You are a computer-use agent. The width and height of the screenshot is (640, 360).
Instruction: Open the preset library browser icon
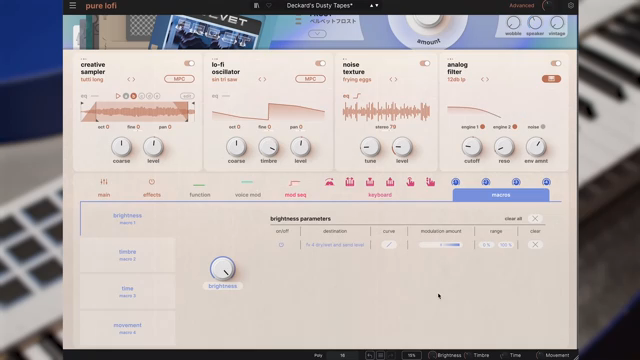click(256, 5)
